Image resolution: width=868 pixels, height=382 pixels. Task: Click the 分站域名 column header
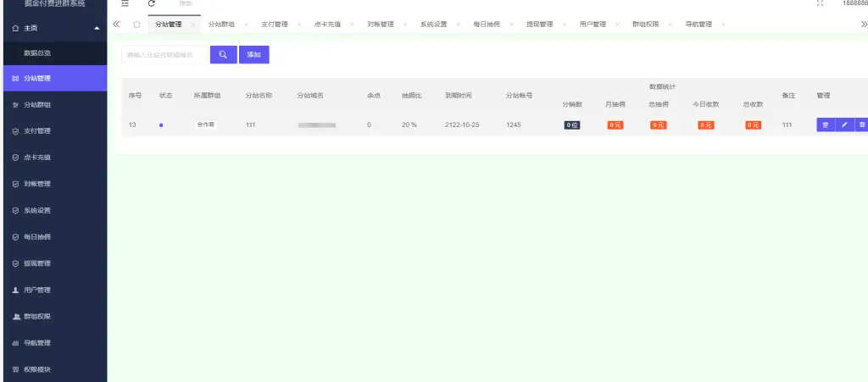[x=310, y=96]
